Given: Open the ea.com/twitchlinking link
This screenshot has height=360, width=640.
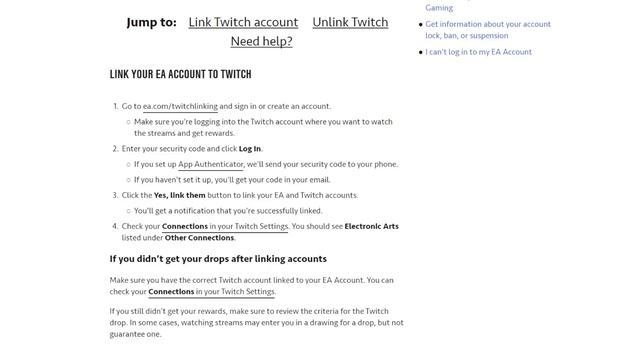Looking at the screenshot, I should pyautogui.click(x=180, y=106).
